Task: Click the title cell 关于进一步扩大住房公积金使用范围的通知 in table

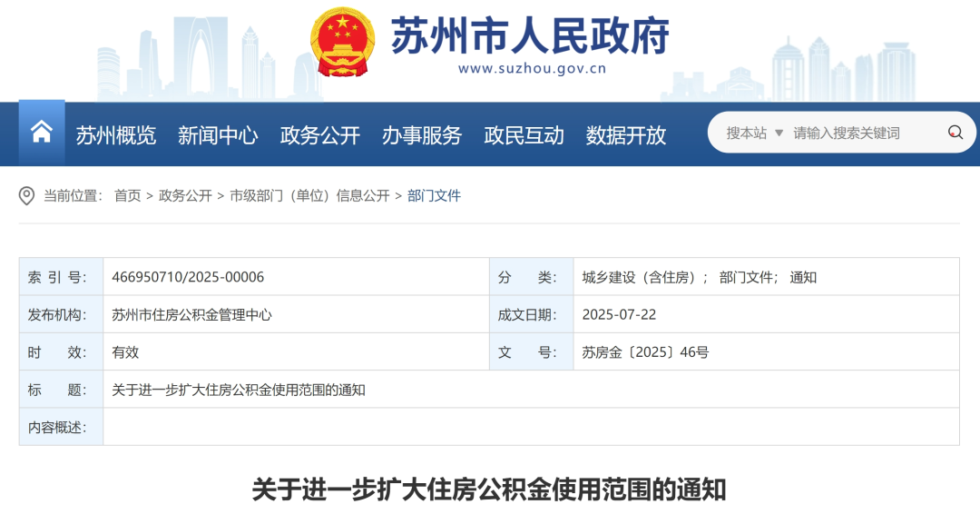Action: point(238,390)
